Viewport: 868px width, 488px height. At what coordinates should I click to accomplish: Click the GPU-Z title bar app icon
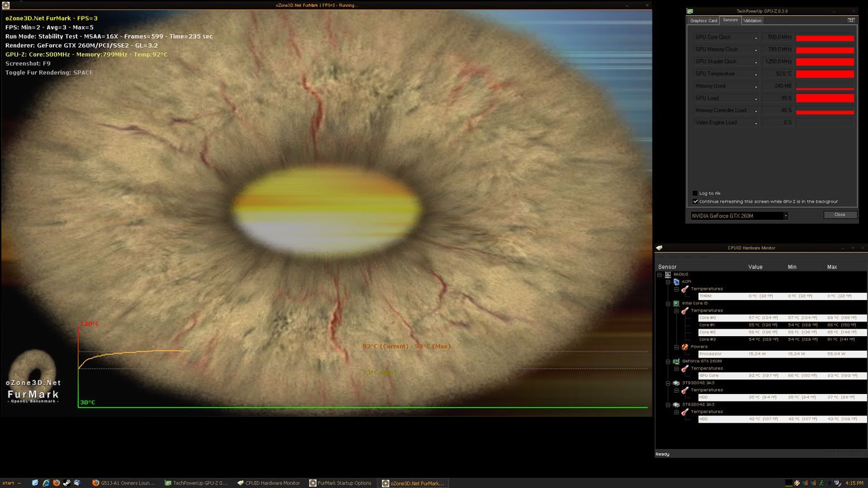(x=690, y=11)
